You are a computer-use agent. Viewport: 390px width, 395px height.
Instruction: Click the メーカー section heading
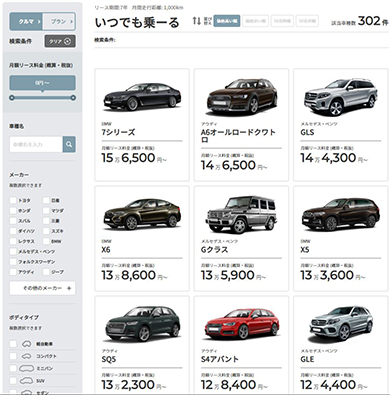coord(19,175)
